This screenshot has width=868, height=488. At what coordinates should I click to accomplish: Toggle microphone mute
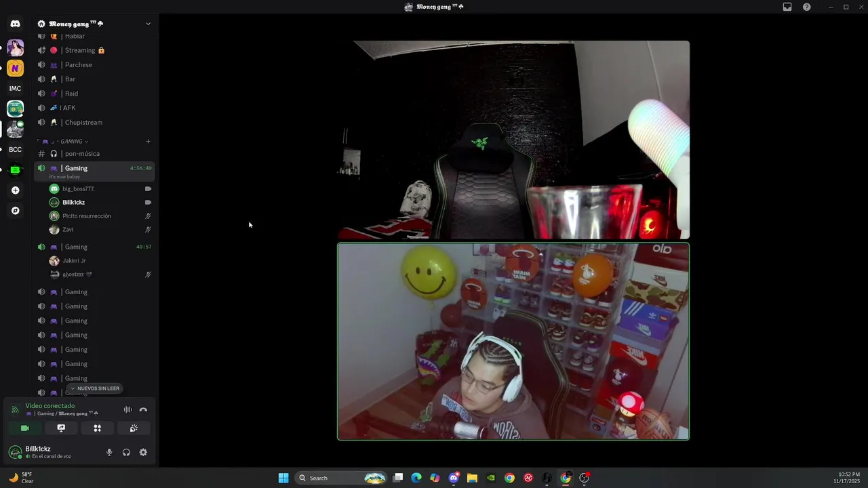109,453
